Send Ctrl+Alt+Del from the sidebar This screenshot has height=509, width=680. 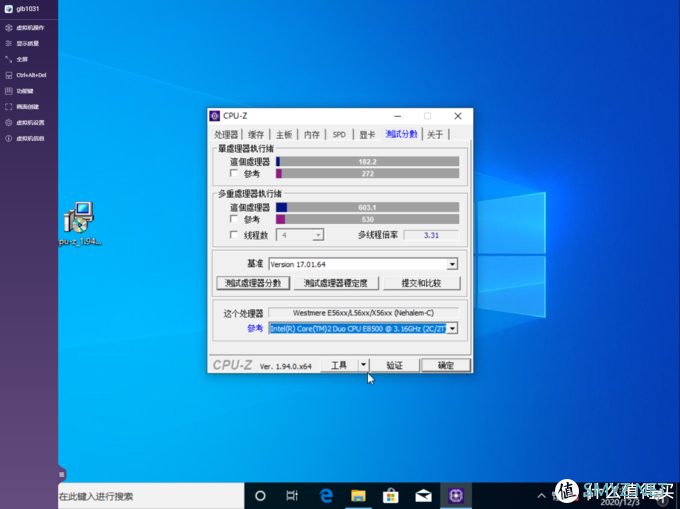point(24,75)
